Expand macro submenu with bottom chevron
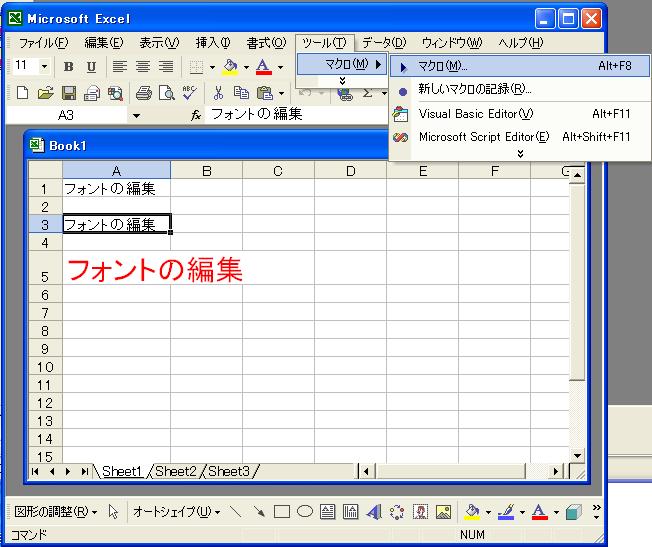Screen dimensions: 652x547 (x=520, y=154)
